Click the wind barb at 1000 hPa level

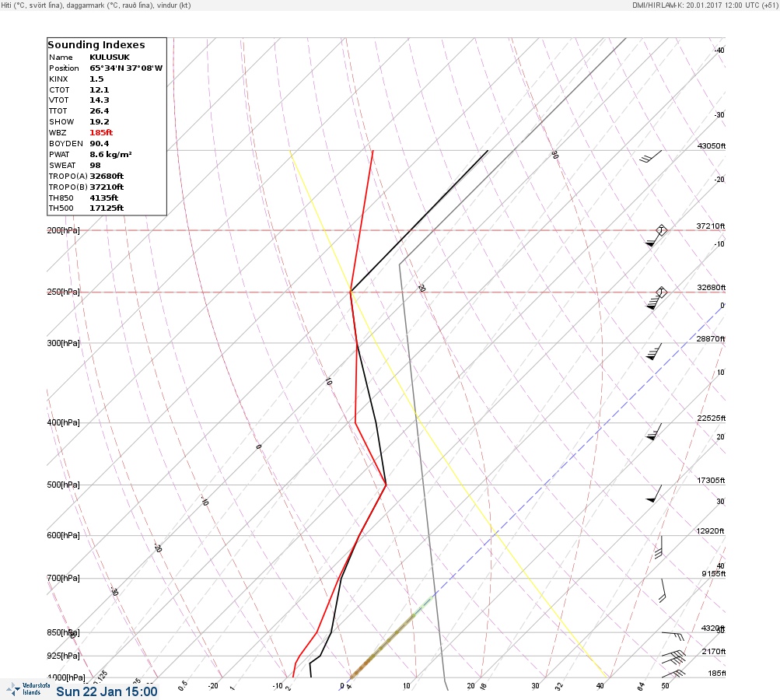[673, 674]
